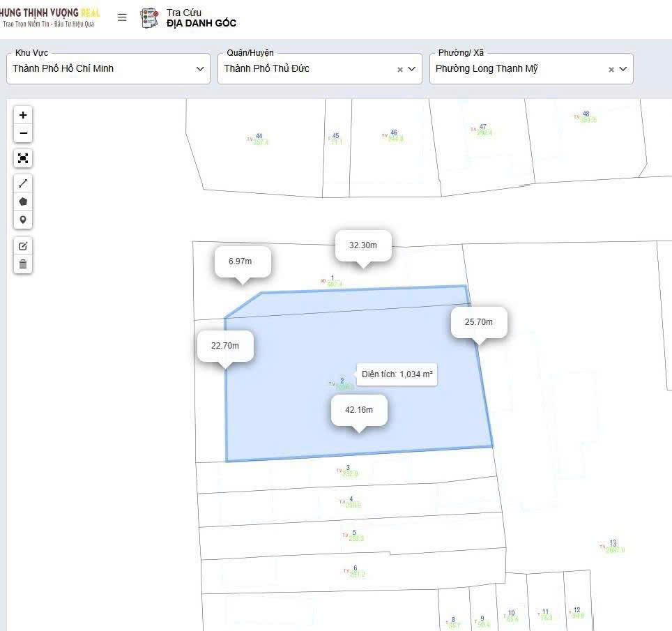Activate the edit layers tool
The height and width of the screenshot is (631, 672).
(23, 246)
